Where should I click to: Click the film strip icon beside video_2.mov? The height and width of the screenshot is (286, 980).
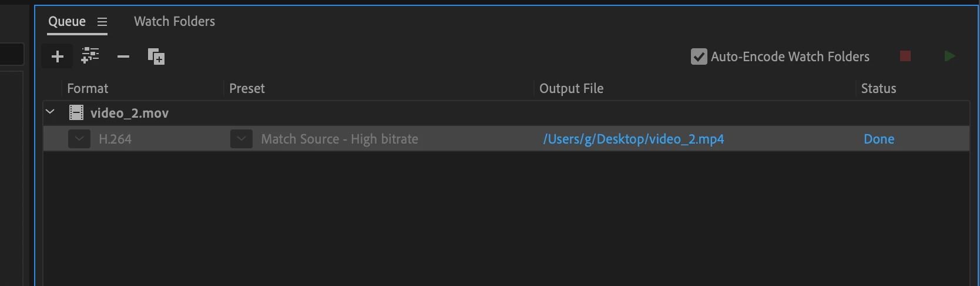tap(76, 112)
